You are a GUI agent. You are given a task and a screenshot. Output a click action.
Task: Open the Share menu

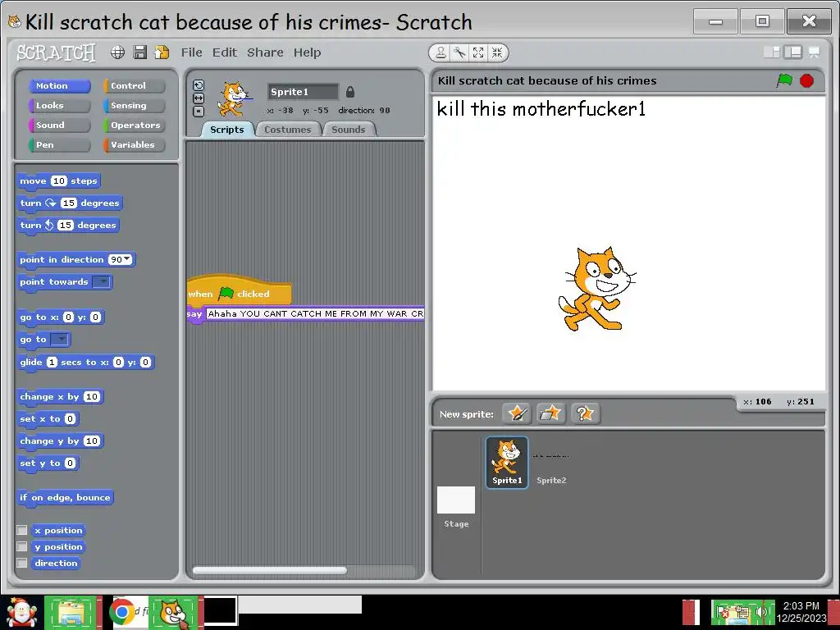(265, 52)
